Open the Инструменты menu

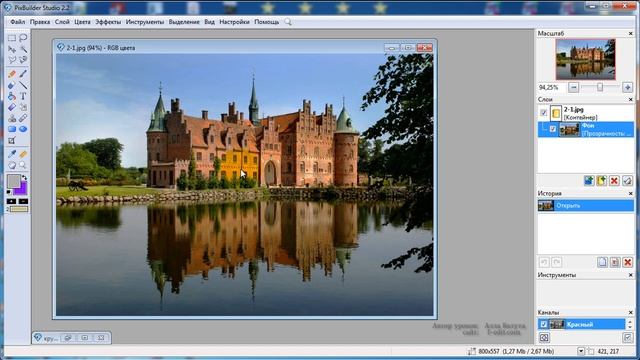144,22
